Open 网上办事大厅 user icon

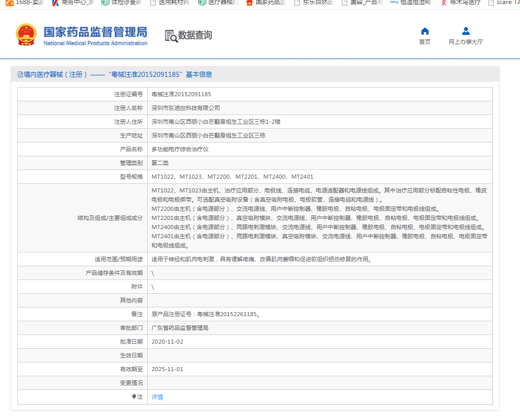point(466,31)
